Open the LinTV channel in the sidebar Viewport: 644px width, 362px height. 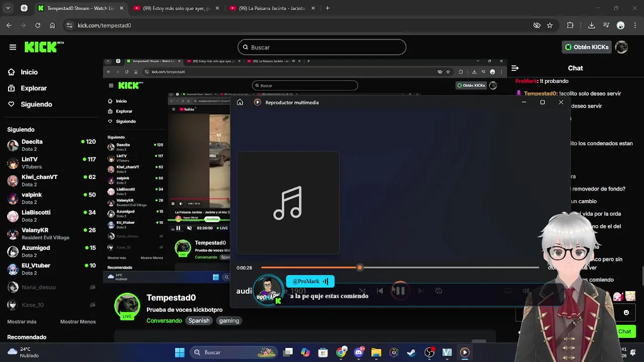[51, 162]
